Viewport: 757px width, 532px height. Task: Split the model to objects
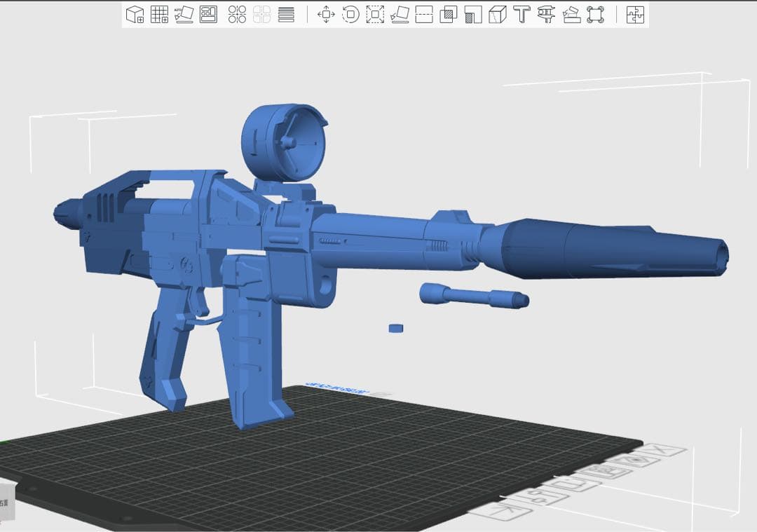(238, 15)
